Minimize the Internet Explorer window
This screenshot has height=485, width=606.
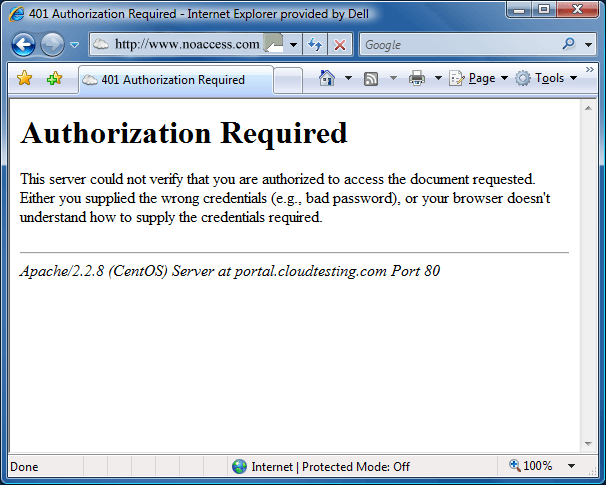tap(519, 9)
